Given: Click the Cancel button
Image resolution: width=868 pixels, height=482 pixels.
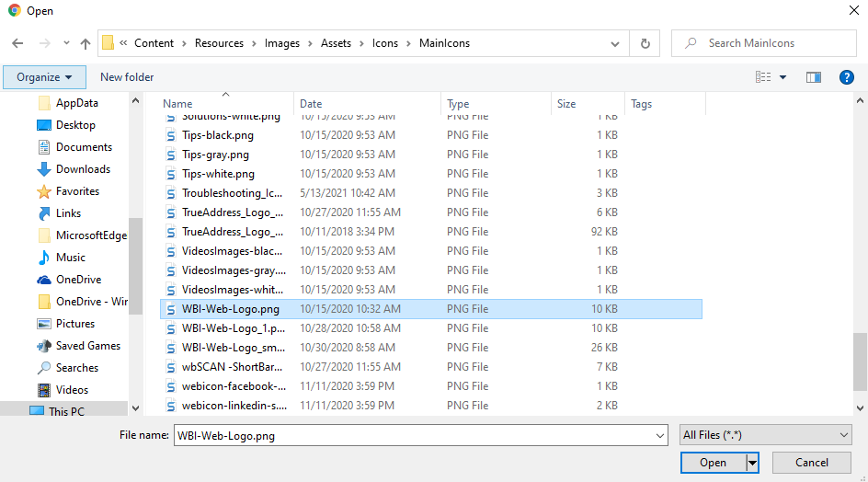Looking at the screenshot, I should click(812, 463).
